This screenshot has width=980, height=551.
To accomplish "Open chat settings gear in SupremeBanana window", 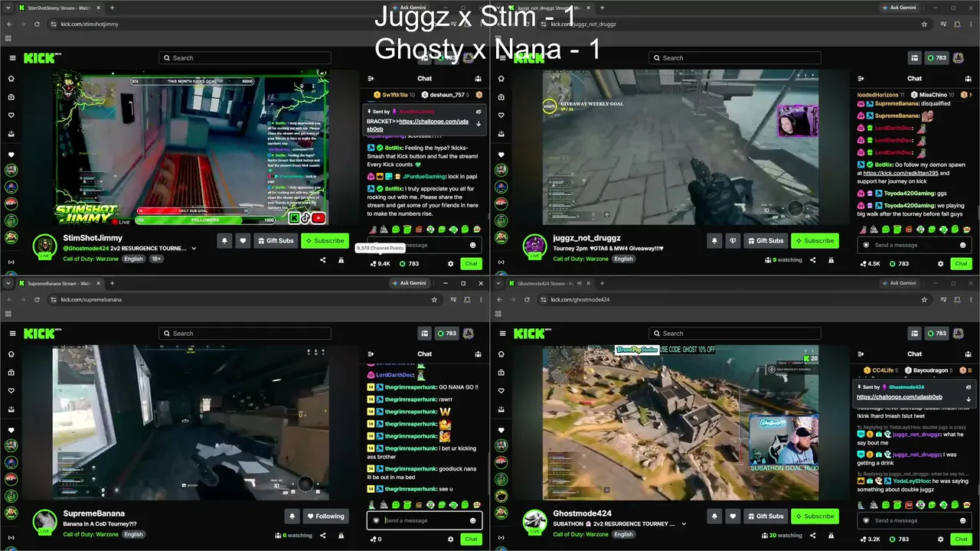I will [x=450, y=539].
